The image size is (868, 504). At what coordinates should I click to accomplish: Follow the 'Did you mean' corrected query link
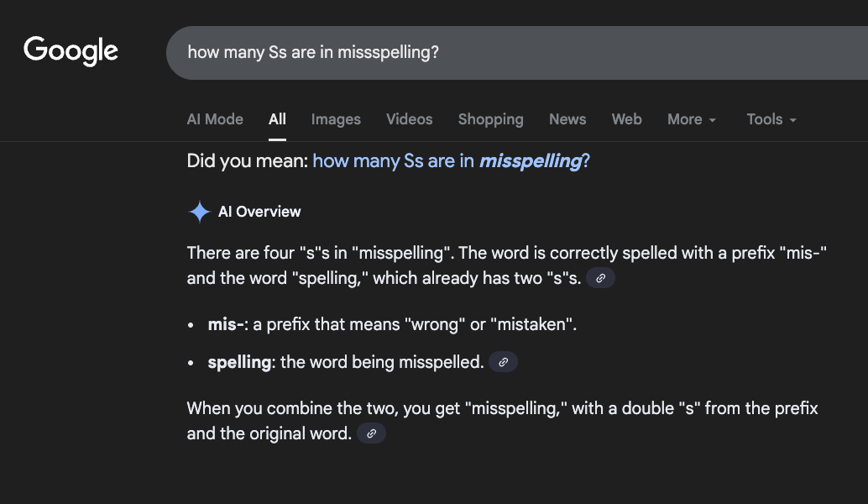[x=451, y=160]
